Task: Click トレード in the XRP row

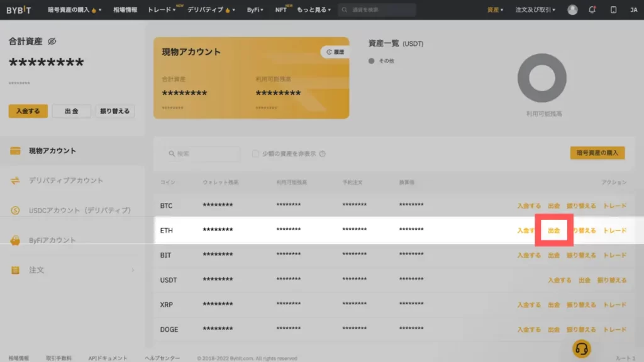Action: tap(614, 305)
